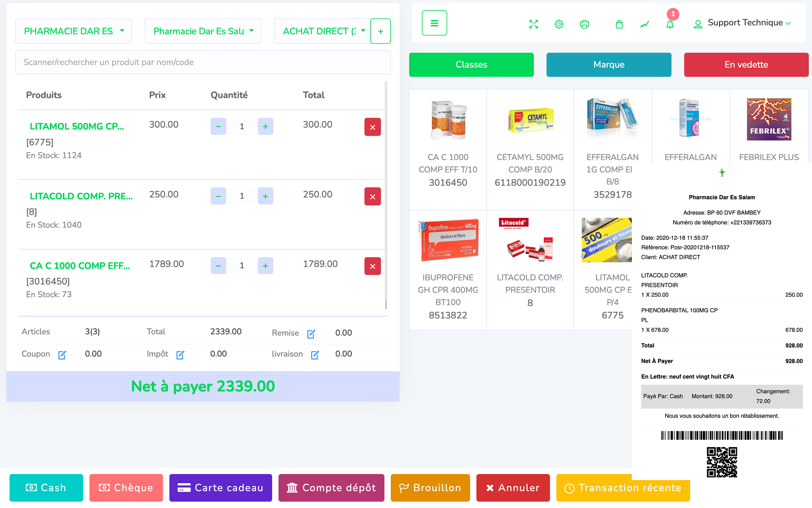Screen dimensions: 812x508
Task: Show En vedette featured products
Action: 746,64
